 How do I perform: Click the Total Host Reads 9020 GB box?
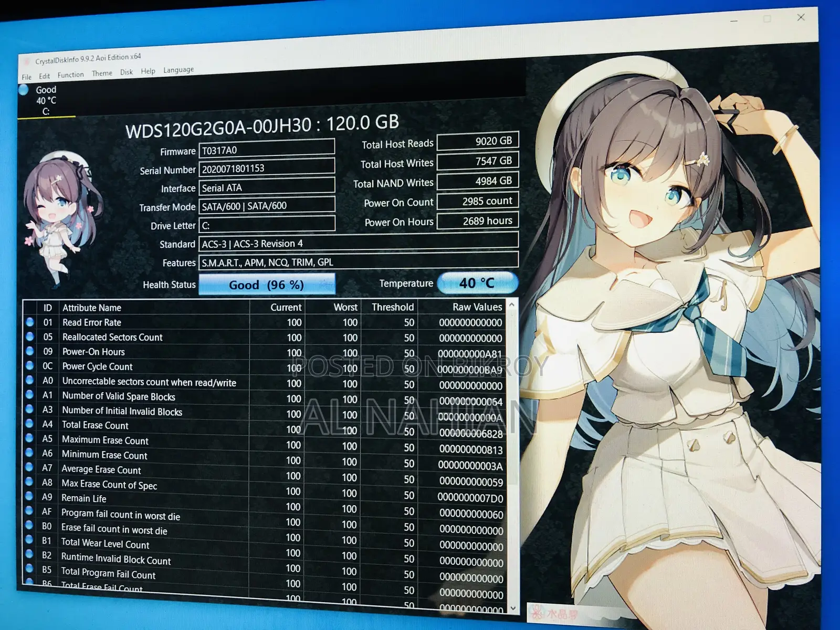click(x=478, y=141)
